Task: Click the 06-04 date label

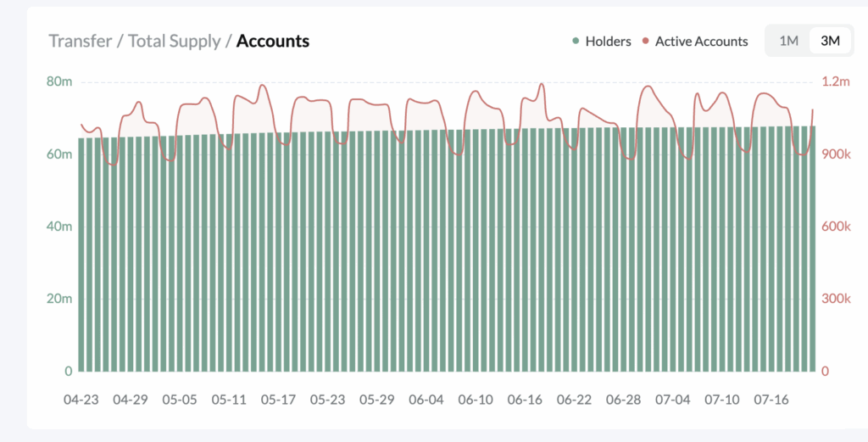Action: tap(426, 400)
